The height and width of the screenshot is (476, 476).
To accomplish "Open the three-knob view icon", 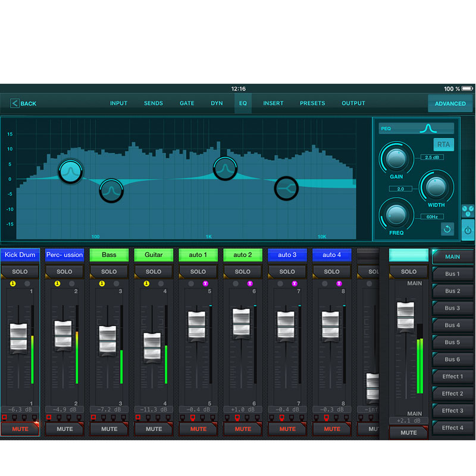I will [468, 211].
